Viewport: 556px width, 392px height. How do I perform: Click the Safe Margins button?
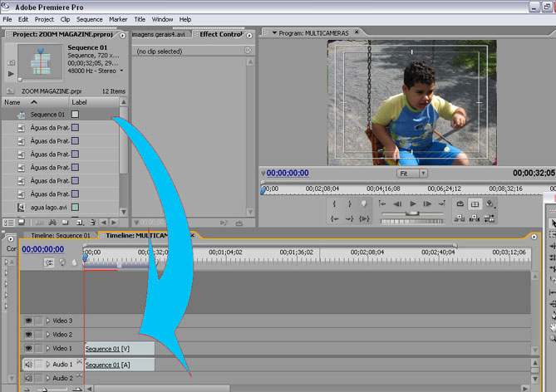click(x=475, y=203)
